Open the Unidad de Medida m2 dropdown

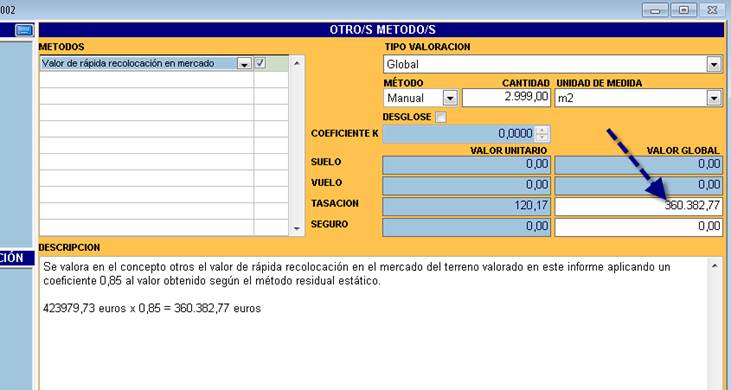coord(714,98)
